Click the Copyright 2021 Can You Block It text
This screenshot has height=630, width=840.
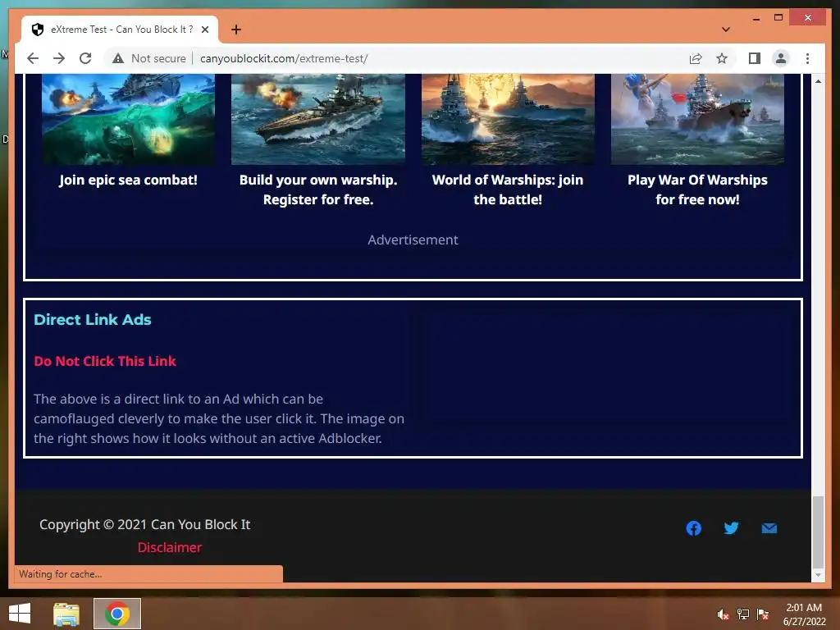pos(144,524)
